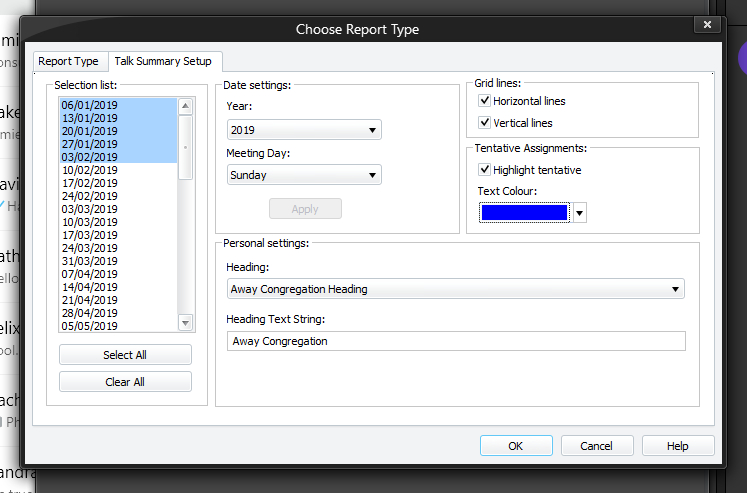Select the Talk Summary Setup tab

[162, 61]
